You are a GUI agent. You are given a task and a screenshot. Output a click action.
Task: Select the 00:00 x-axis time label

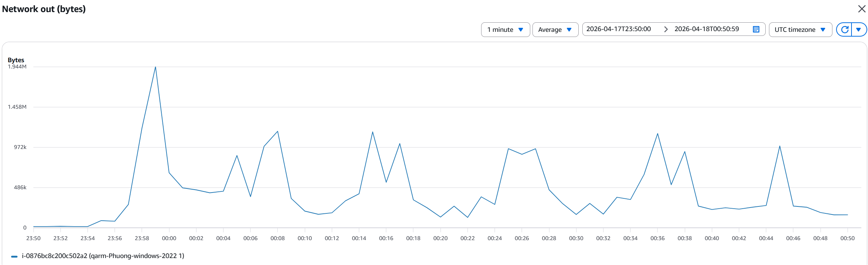click(169, 238)
